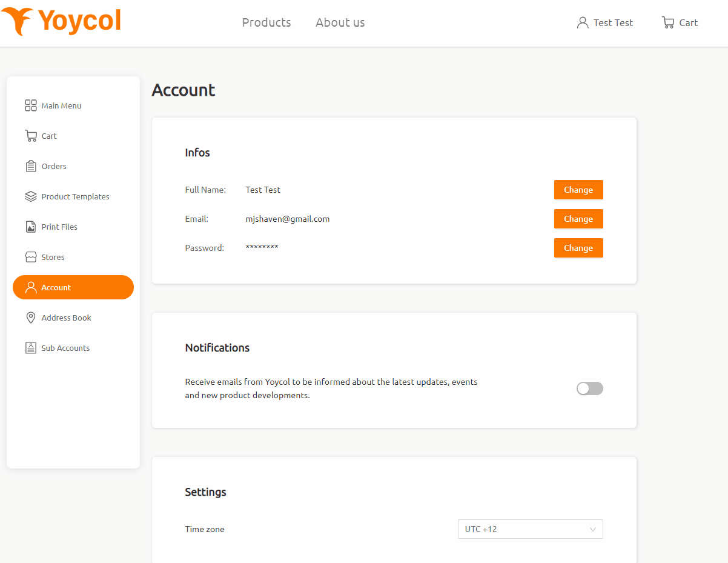Change the selected time zone value
728x563 pixels.
point(530,528)
